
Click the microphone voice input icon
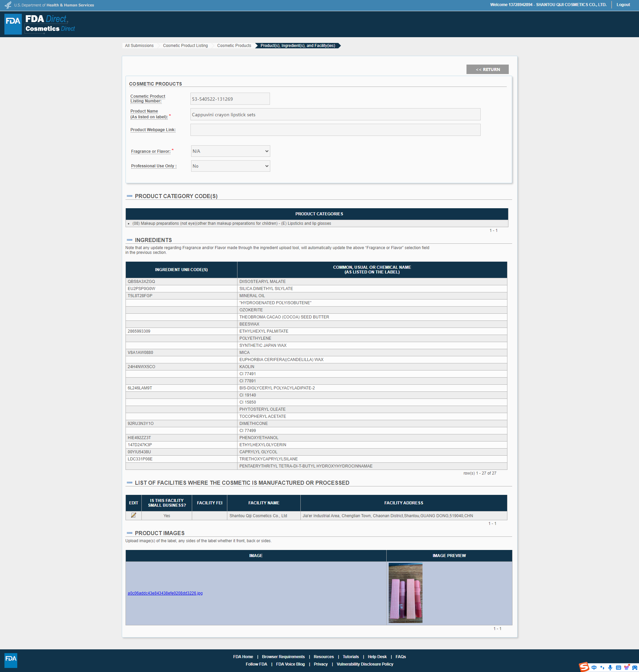(x=610, y=668)
